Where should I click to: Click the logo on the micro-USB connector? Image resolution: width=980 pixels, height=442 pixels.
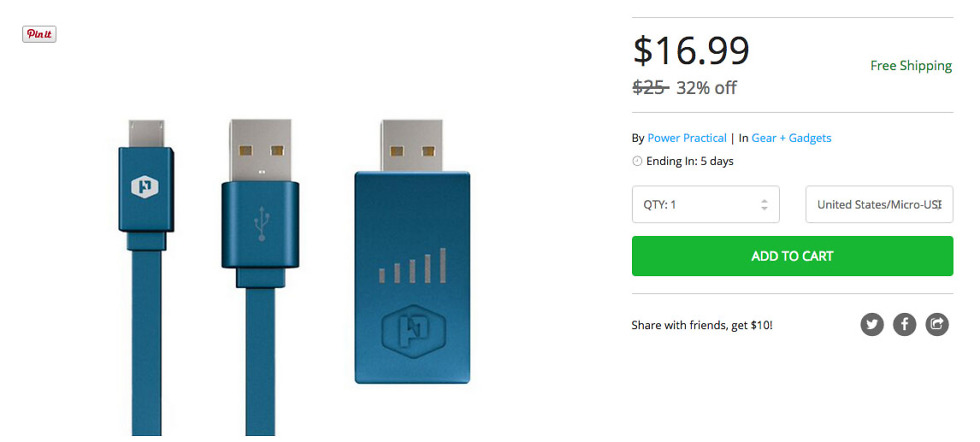pyautogui.click(x=145, y=186)
